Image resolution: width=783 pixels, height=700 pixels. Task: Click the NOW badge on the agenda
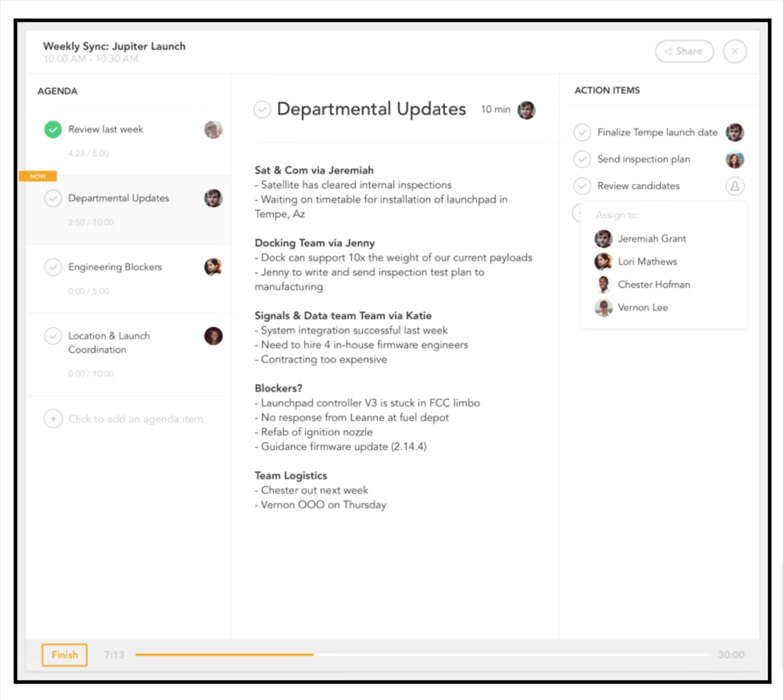point(37,176)
